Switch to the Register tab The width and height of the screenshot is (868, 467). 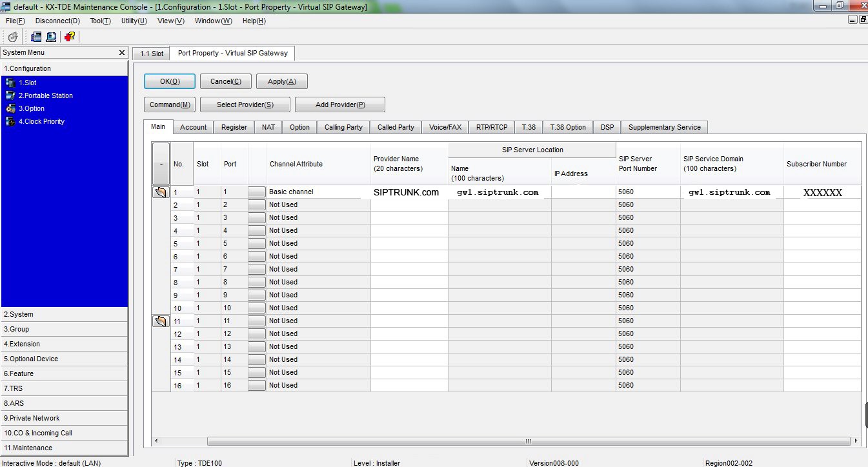234,127
